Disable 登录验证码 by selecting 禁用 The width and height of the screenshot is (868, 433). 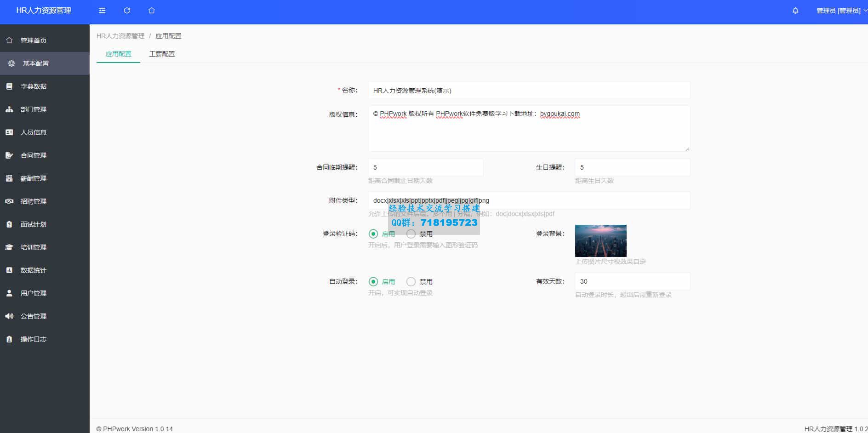click(411, 234)
